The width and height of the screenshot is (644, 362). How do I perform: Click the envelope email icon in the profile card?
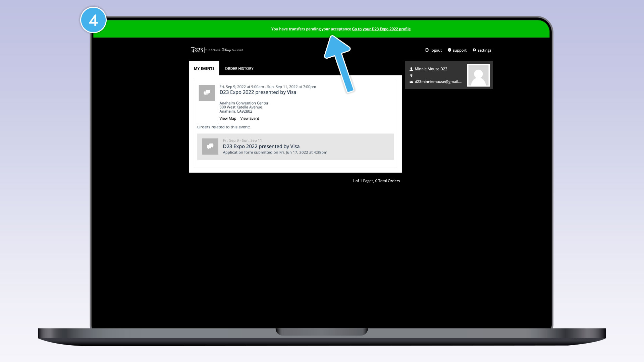[411, 82]
